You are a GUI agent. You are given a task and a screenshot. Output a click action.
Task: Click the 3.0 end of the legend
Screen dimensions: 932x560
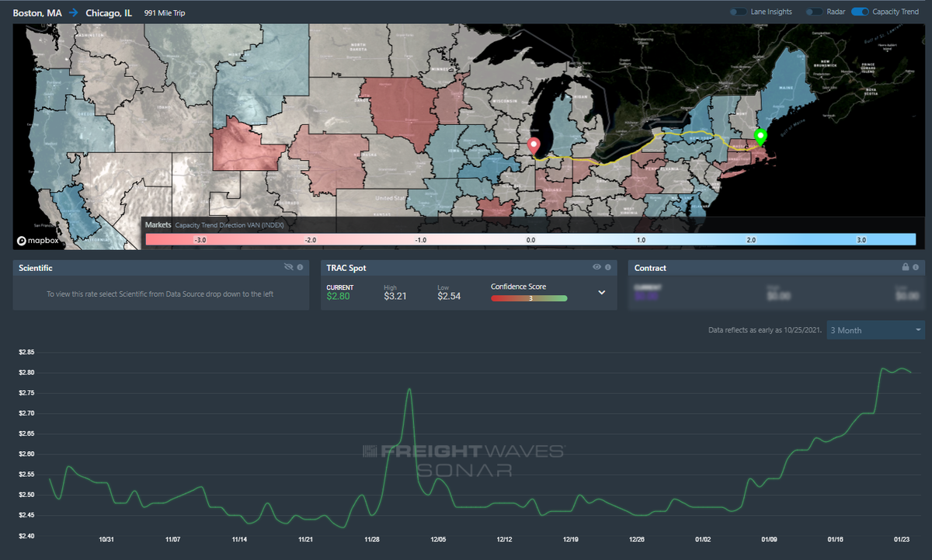point(861,241)
